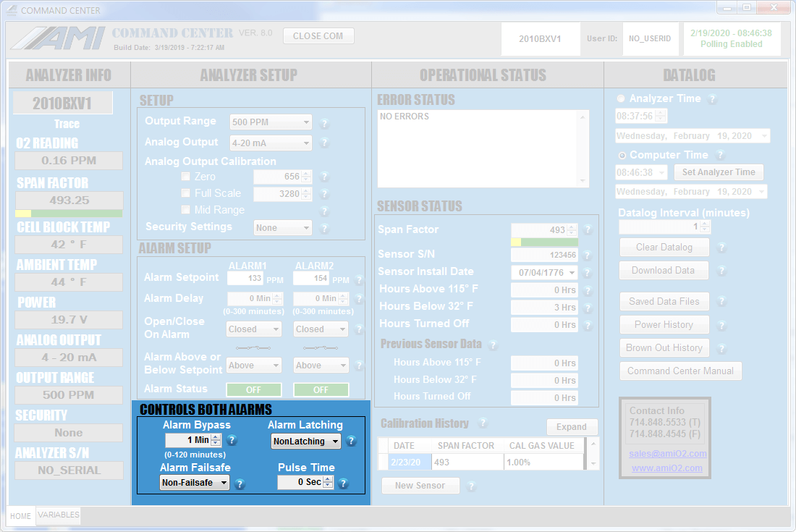Click Expand for Calibration History
Screen dimensions: 796x532
click(x=571, y=427)
